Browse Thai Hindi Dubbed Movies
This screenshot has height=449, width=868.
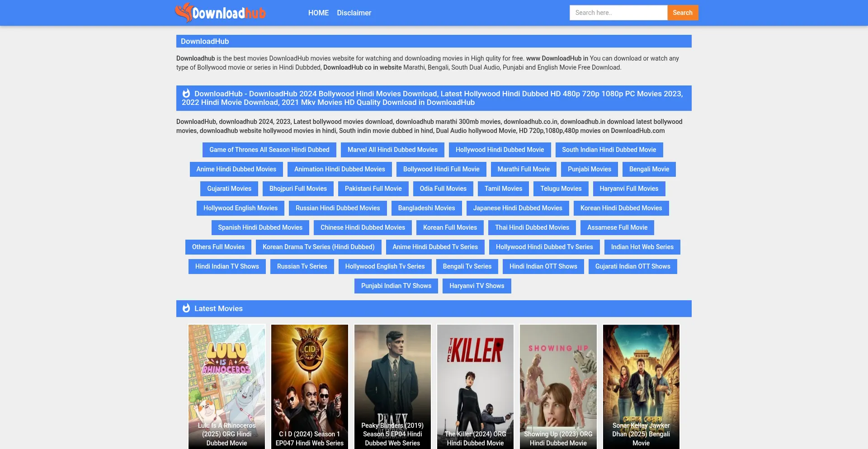532,227
